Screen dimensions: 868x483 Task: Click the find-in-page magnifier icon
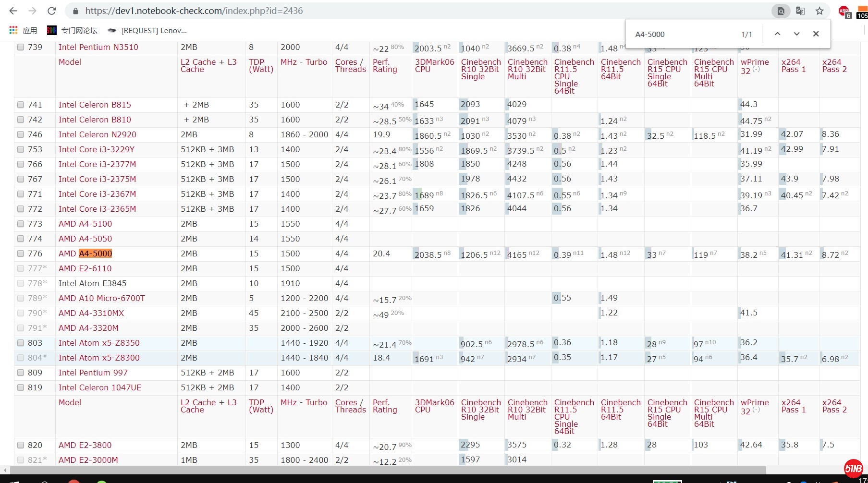pos(781,11)
